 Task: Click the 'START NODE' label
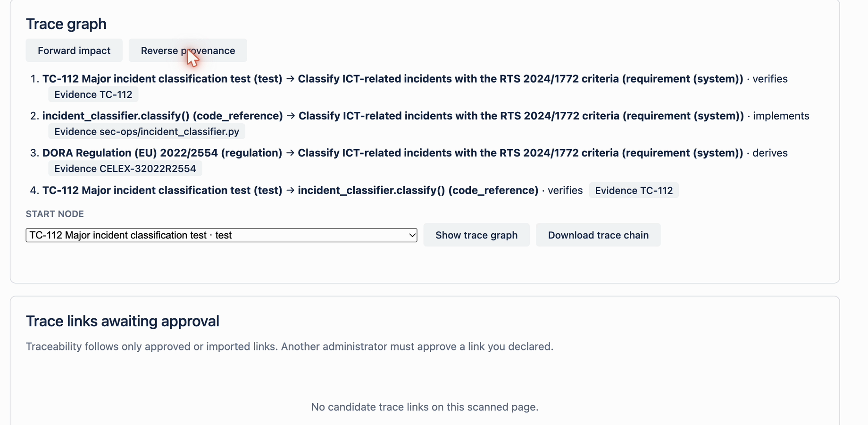(x=55, y=214)
